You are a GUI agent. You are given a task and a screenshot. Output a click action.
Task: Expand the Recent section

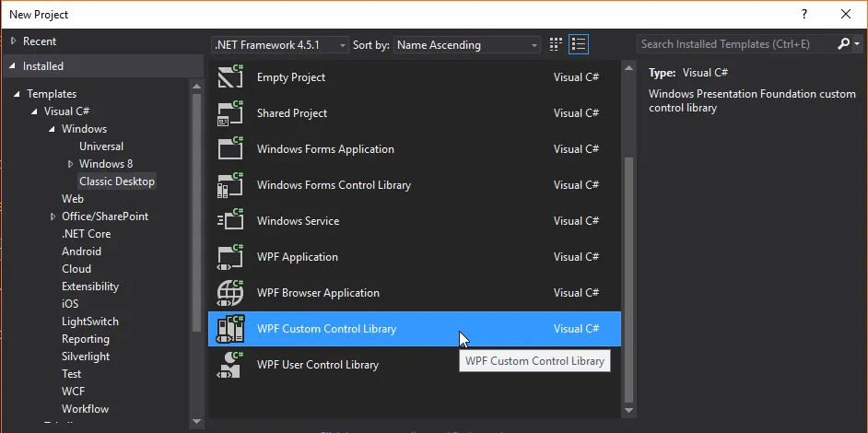[14, 41]
